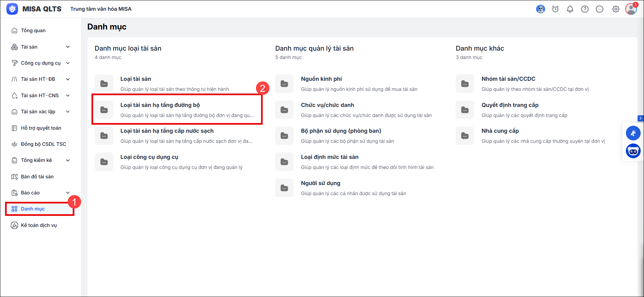Open the alarm clock reminder icon
Viewport: 644px width, 297px height.
tap(555, 9)
